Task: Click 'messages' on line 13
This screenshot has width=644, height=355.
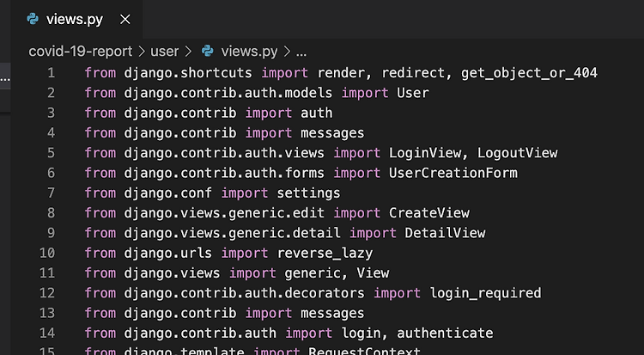Action: coord(332,314)
